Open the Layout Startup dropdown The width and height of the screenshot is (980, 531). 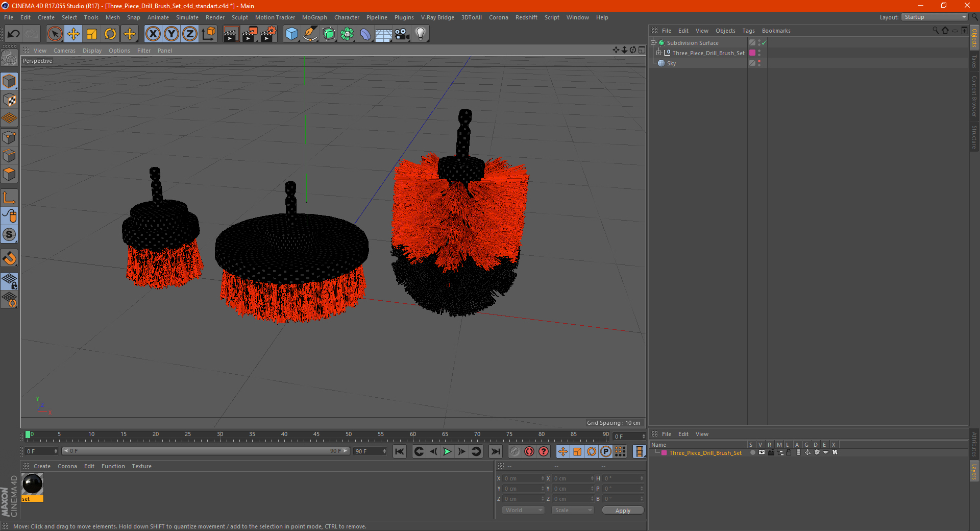coord(935,17)
